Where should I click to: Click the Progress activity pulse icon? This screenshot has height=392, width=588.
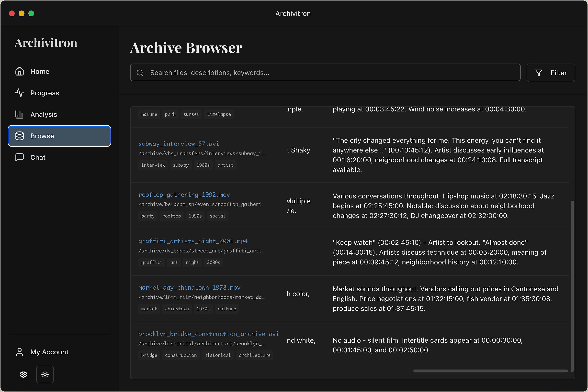click(20, 93)
